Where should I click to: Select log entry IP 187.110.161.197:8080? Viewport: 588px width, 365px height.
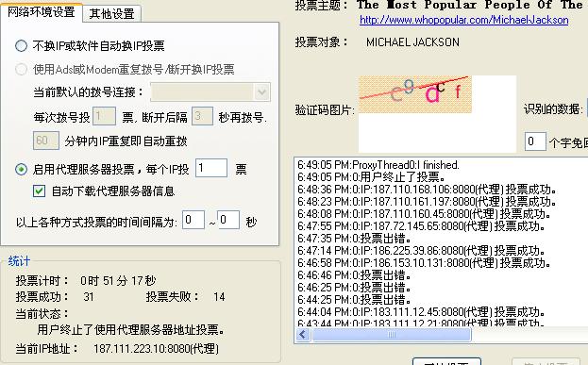click(x=428, y=202)
